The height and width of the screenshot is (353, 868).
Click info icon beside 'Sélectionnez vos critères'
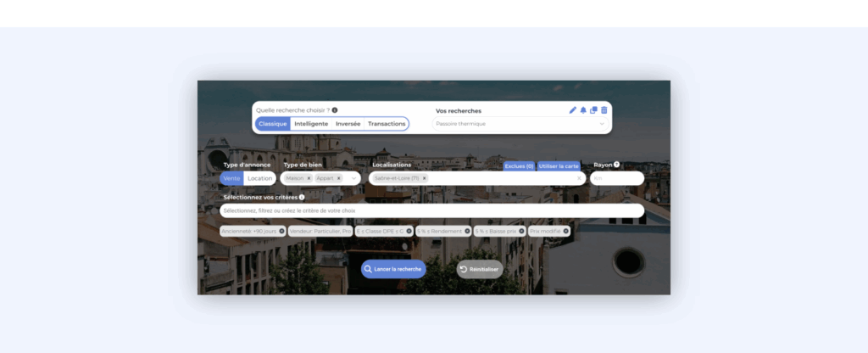click(302, 197)
